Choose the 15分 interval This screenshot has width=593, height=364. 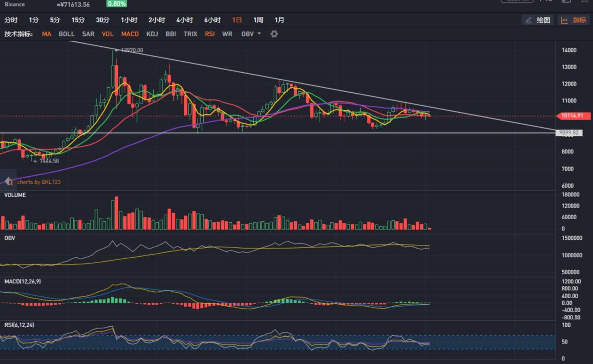(78, 20)
